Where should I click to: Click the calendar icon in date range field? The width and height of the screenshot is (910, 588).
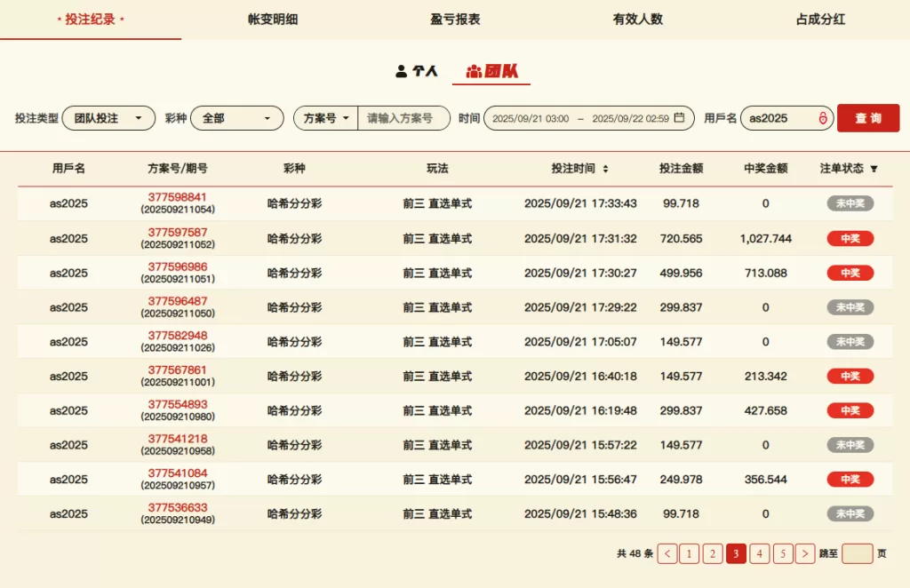(x=679, y=118)
